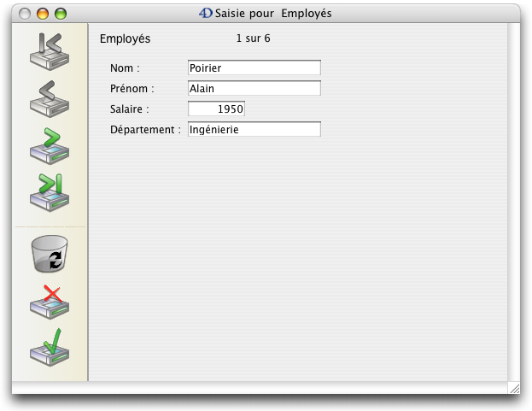Click the window resize grip corner

515,388
